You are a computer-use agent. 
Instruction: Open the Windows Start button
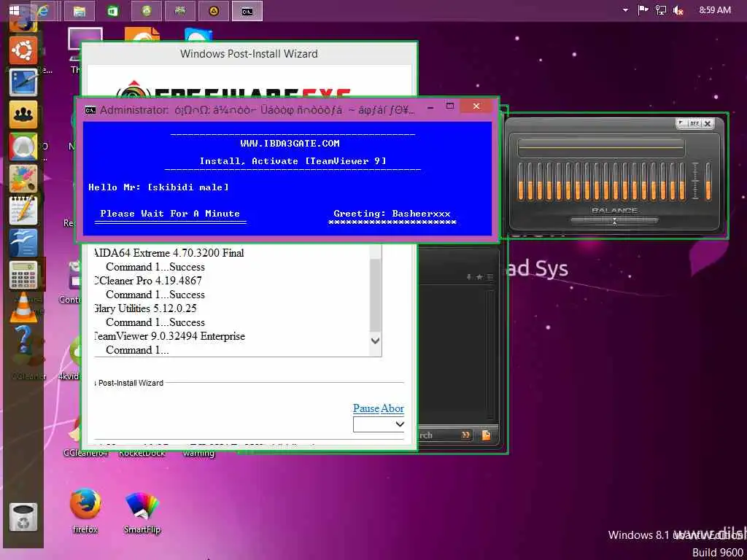pos(15,10)
